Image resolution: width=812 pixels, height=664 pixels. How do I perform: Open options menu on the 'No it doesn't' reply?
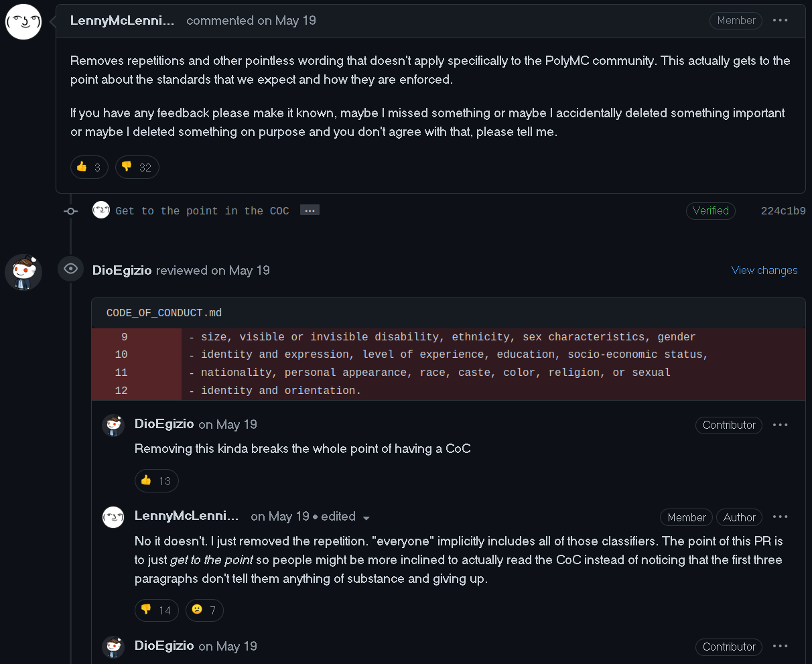click(x=780, y=517)
